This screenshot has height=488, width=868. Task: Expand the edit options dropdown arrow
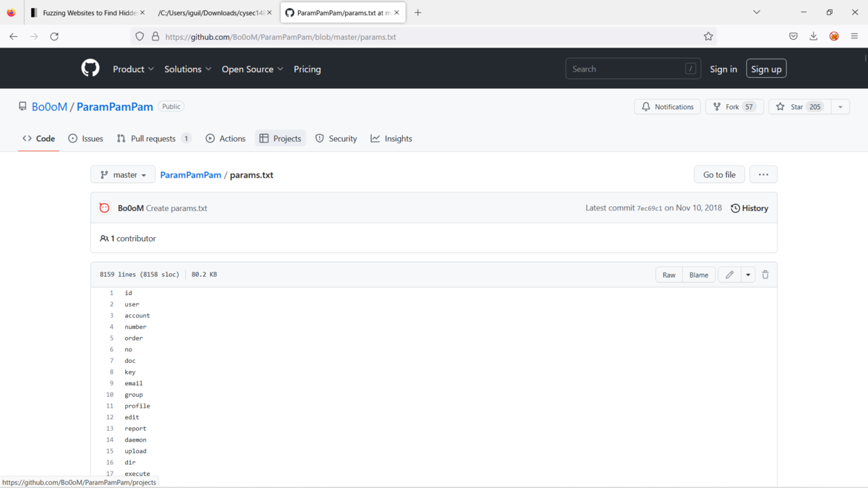[x=748, y=275]
